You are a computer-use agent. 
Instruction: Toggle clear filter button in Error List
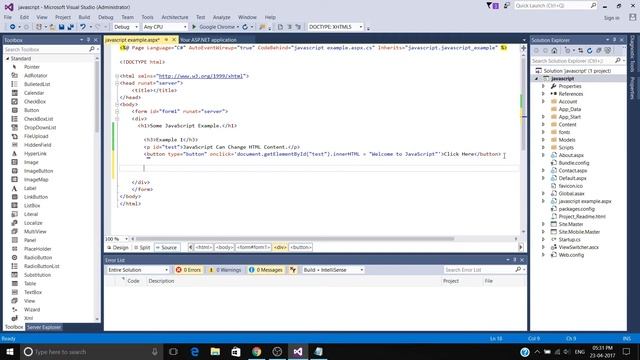[293, 270]
